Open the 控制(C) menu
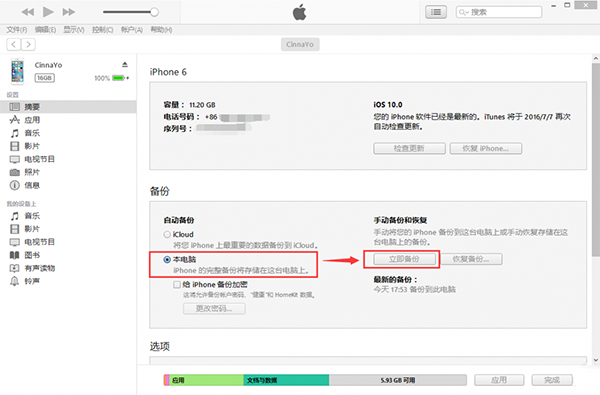This screenshot has height=395, width=600. coord(103,30)
